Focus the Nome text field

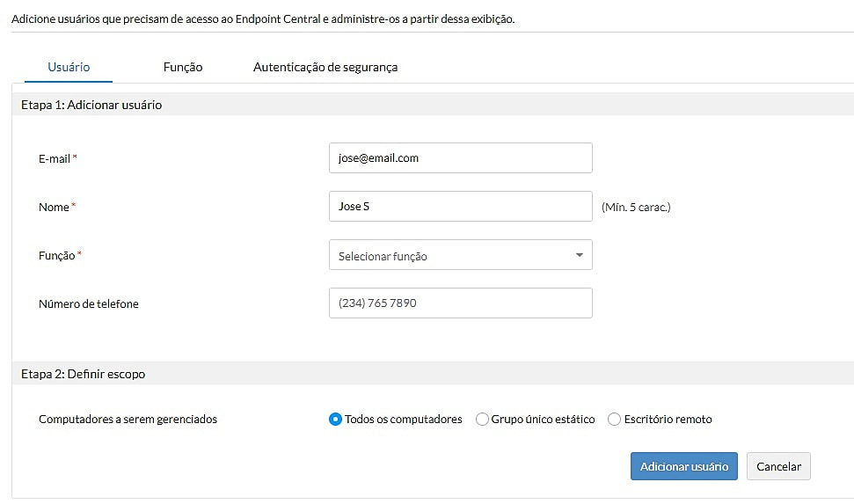coord(460,207)
